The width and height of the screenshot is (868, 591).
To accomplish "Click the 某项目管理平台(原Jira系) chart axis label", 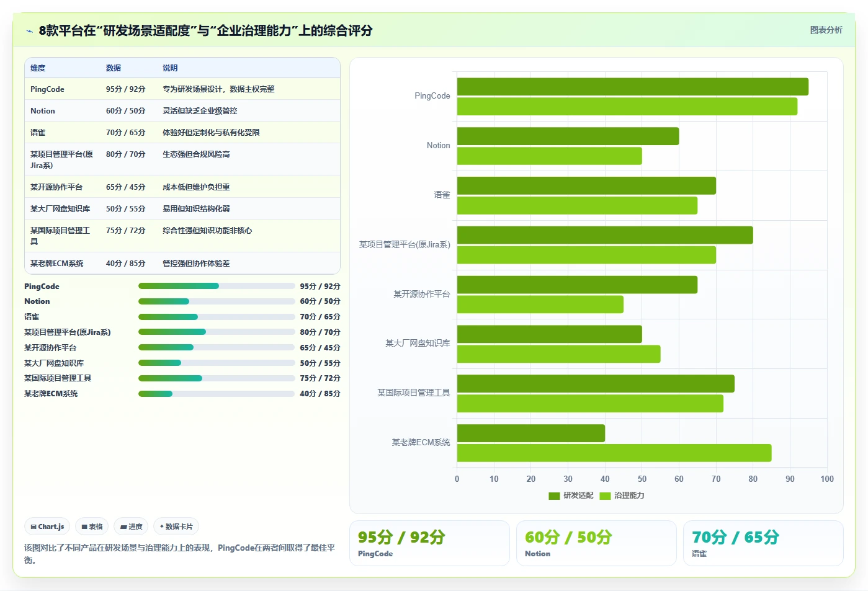I will [x=405, y=244].
